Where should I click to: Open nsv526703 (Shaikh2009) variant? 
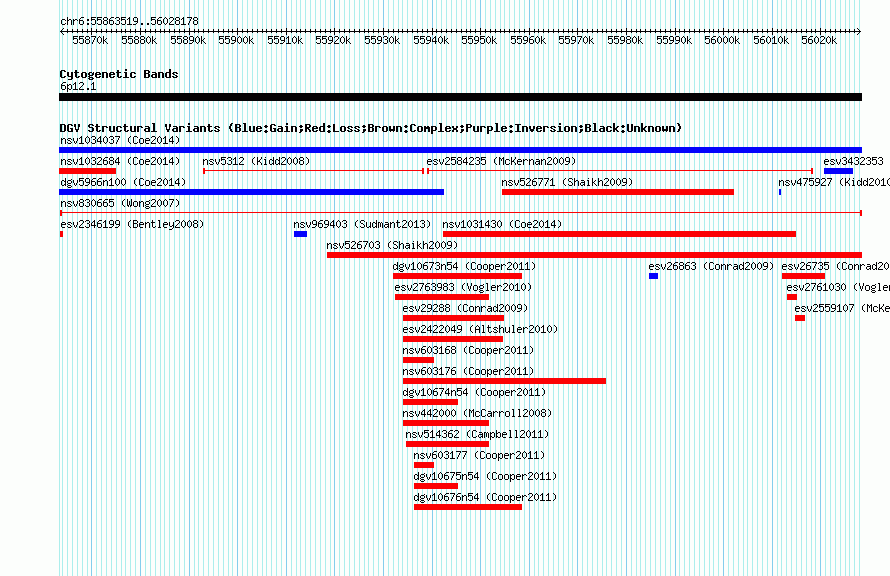pyautogui.click(x=392, y=245)
